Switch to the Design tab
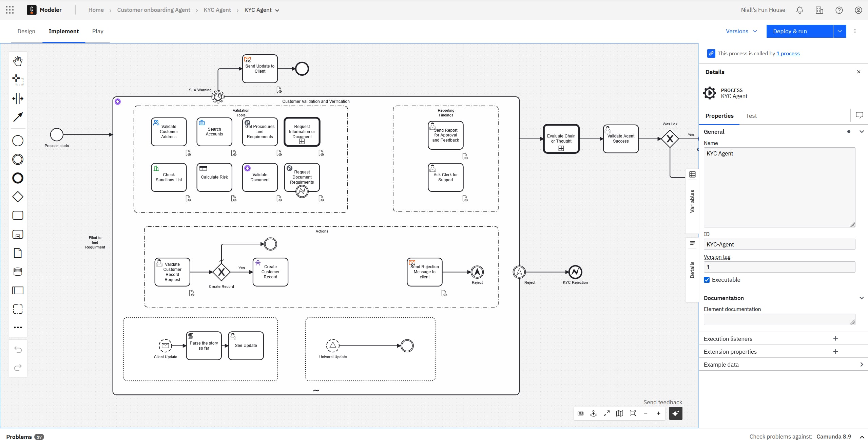Screen dimensions: 868x444 (26, 31)
